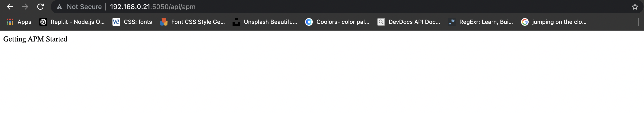Image resolution: width=644 pixels, height=113 pixels.
Task: Reload the current page
Action: coord(40,7)
